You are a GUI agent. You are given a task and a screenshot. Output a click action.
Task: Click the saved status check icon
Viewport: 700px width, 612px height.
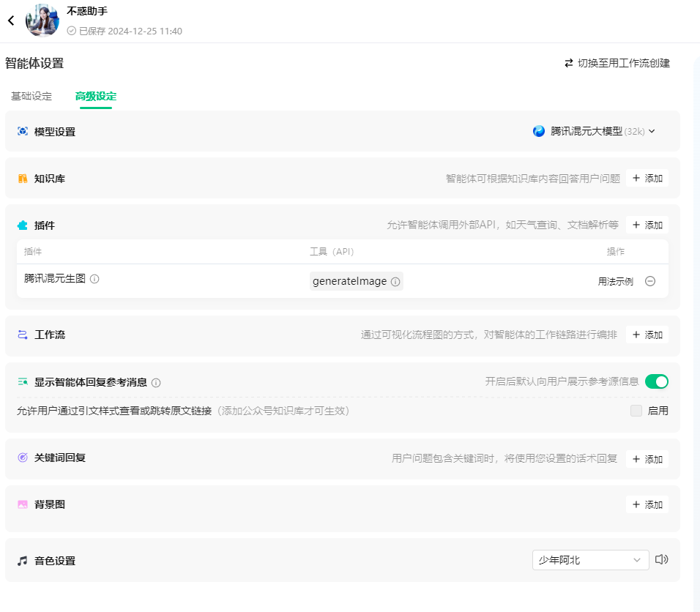pos(72,31)
